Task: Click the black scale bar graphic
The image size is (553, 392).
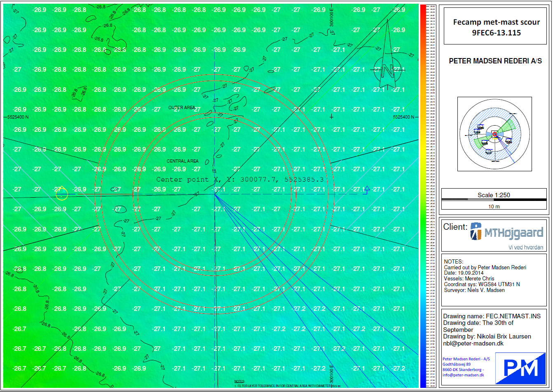Action: click(494, 200)
